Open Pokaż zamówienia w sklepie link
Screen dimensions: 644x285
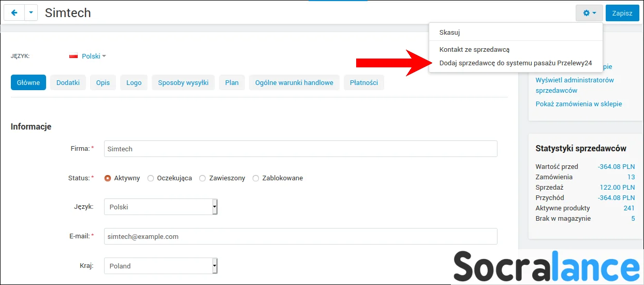click(x=579, y=104)
